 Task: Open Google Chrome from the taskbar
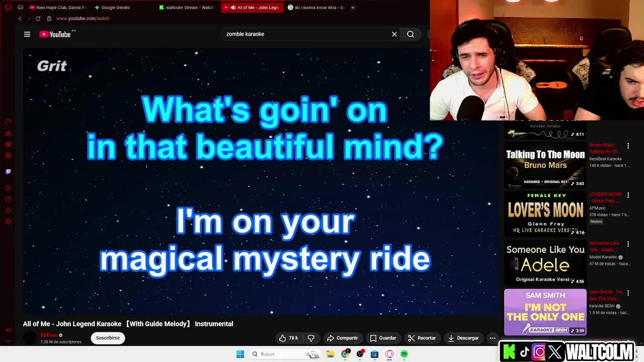click(345, 354)
